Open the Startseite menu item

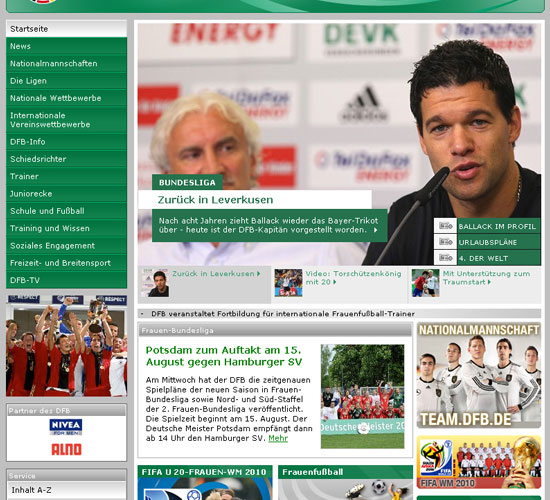point(66,29)
